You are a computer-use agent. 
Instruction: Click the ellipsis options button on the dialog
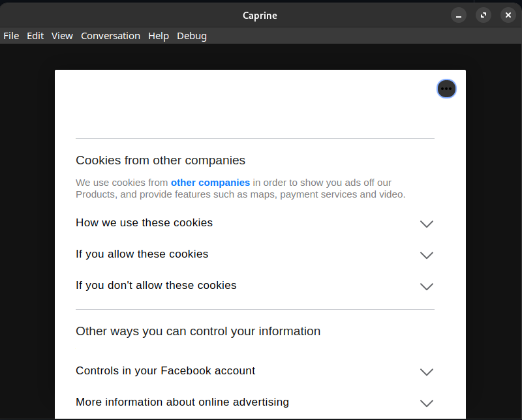pyautogui.click(x=446, y=89)
